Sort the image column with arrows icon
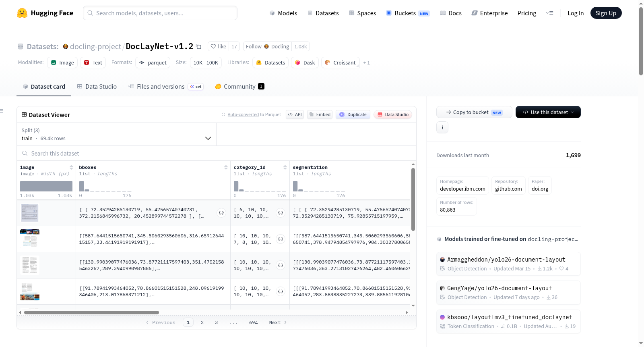The width and height of the screenshot is (644, 347). point(71,167)
